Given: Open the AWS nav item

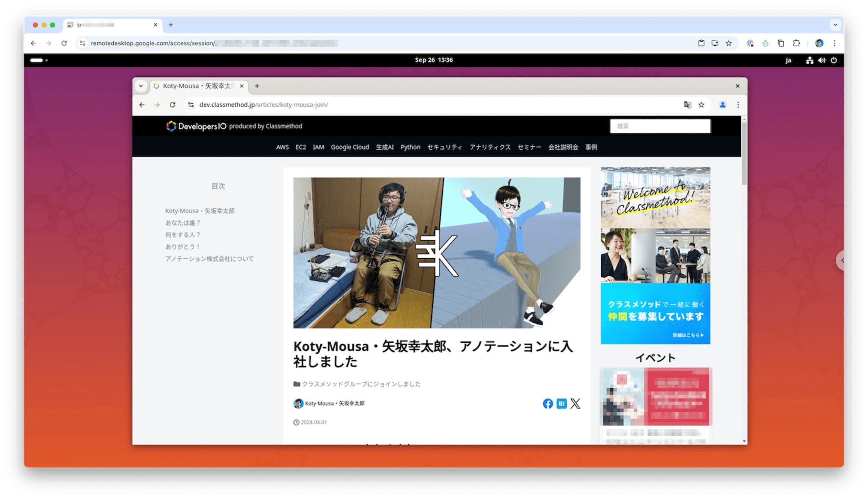Looking at the screenshot, I should [x=282, y=147].
